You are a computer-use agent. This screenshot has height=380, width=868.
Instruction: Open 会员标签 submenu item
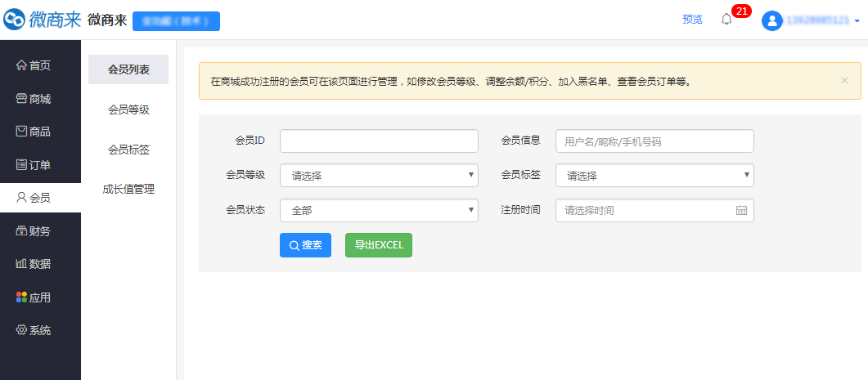click(128, 150)
